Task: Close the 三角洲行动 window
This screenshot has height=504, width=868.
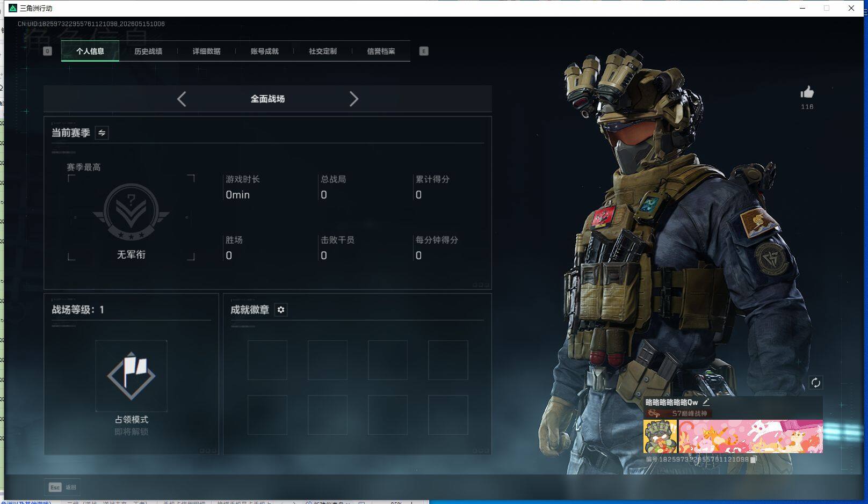Action: click(851, 8)
